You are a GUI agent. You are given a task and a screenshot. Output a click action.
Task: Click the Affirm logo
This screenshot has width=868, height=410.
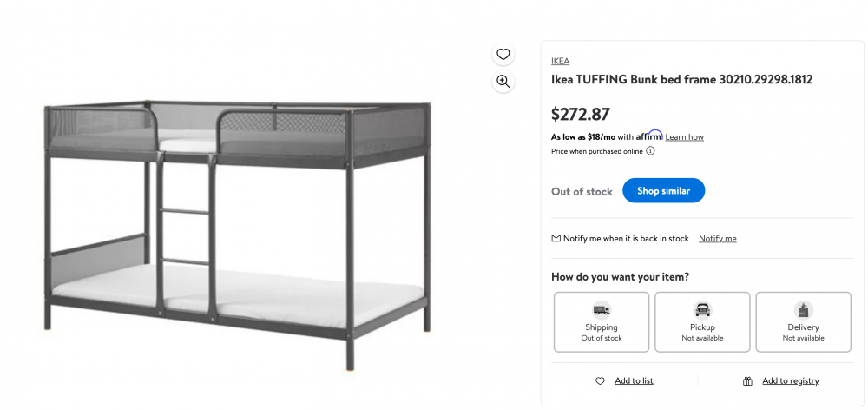(648, 136)
